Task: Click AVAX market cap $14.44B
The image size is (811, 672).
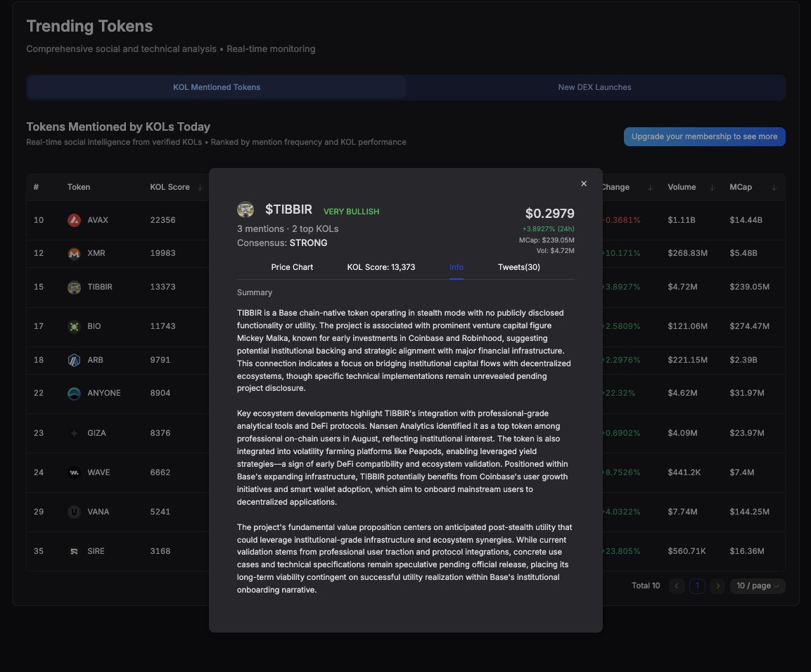Action: coord(746,220)
